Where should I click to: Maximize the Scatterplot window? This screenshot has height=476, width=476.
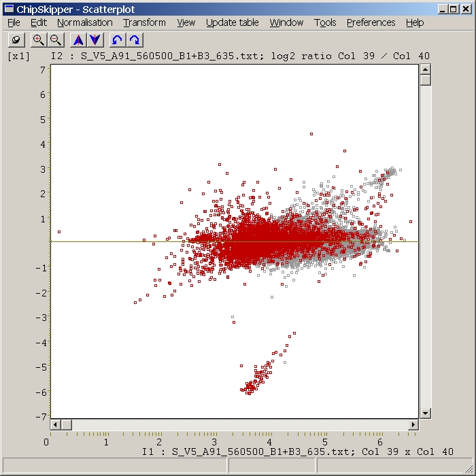point(454,8)
